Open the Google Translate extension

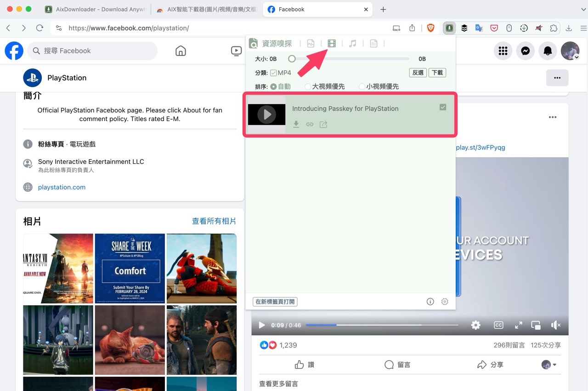coord(479,28)
